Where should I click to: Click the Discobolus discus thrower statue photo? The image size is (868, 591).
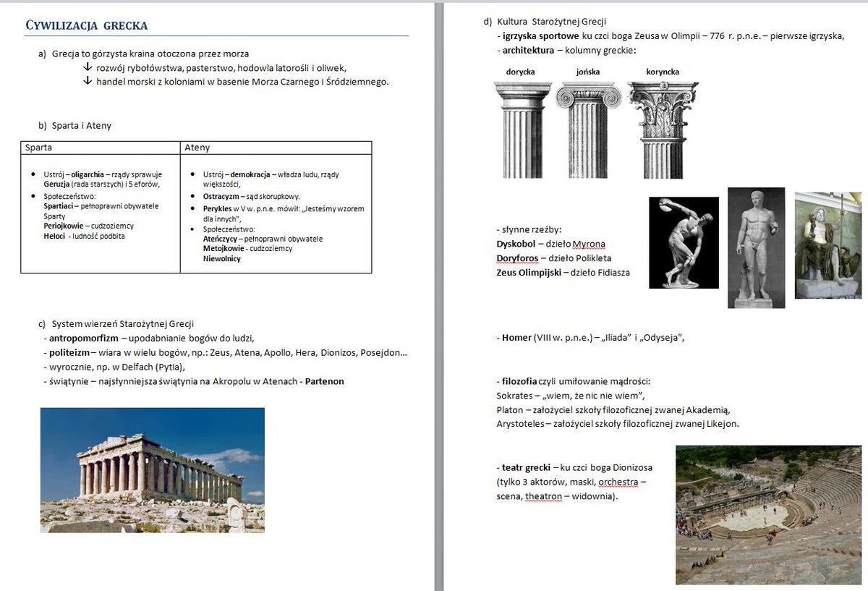click(x=684, y=242)
